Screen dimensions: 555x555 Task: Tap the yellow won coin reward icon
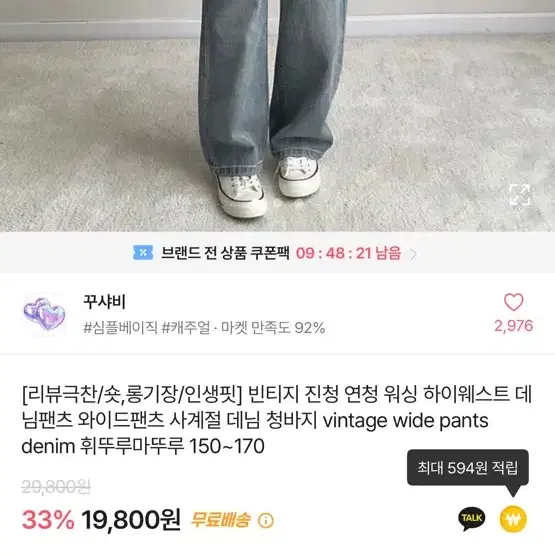point(513,519)
